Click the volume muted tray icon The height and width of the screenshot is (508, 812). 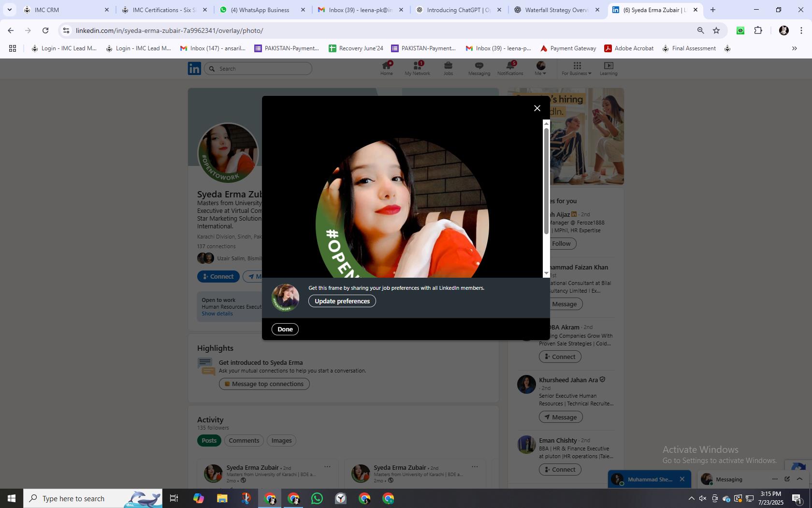(703, 498)
